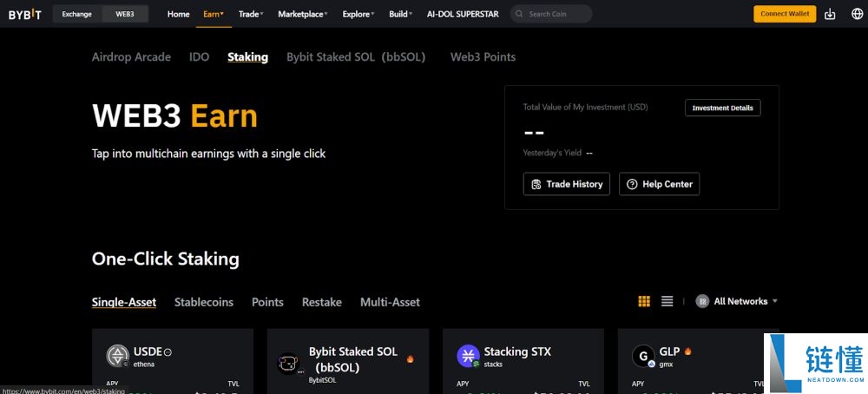Viewport: 868px width, 394px height.
Task: Click the Yesterday's Yield label
Action: (x=552, y=153)
